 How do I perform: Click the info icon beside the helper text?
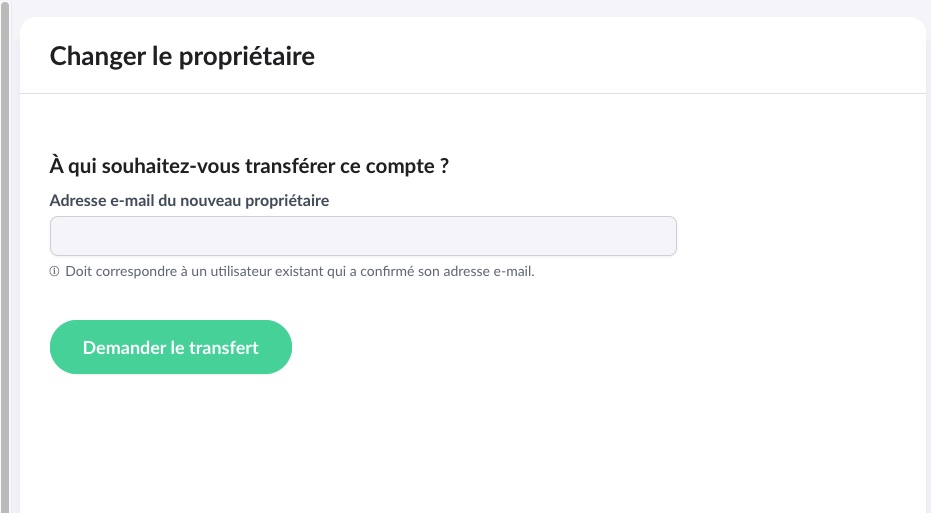click(54, 271)
